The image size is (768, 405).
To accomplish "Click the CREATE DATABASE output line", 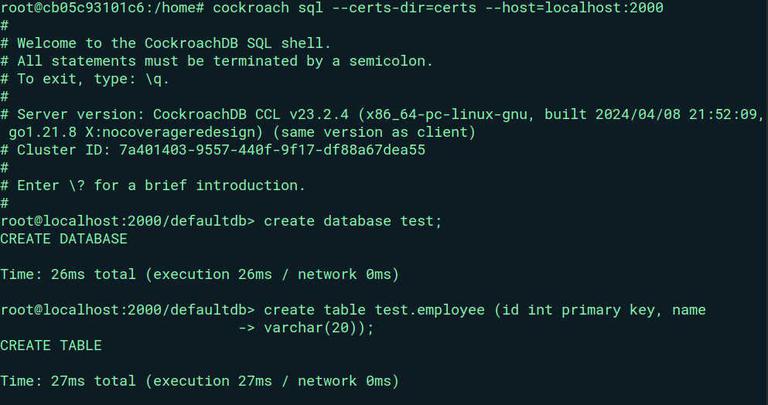I will click(x=64, y=239).
